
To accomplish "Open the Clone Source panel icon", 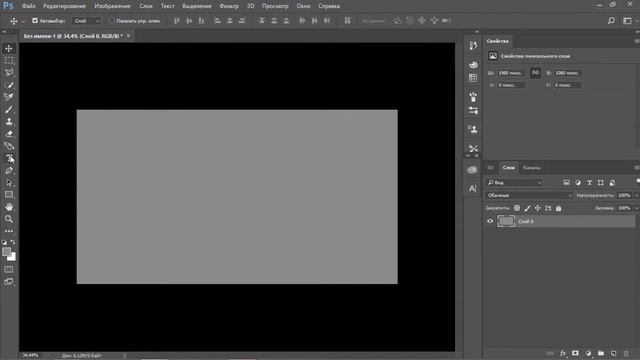I will pos(473,129).
